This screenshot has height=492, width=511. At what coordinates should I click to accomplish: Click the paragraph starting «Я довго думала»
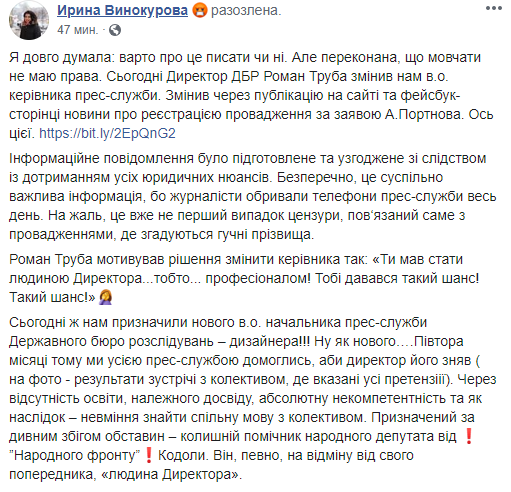tap(251, 95)
